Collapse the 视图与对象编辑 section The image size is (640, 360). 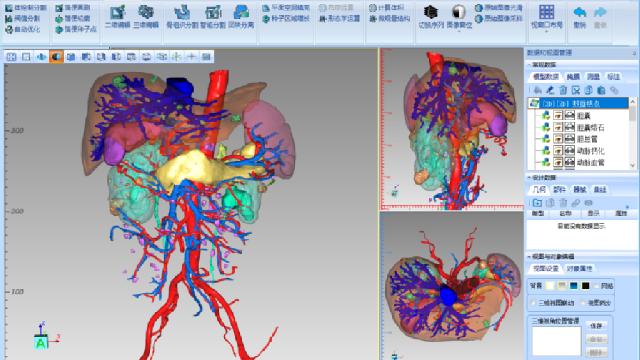pos(529,256)
